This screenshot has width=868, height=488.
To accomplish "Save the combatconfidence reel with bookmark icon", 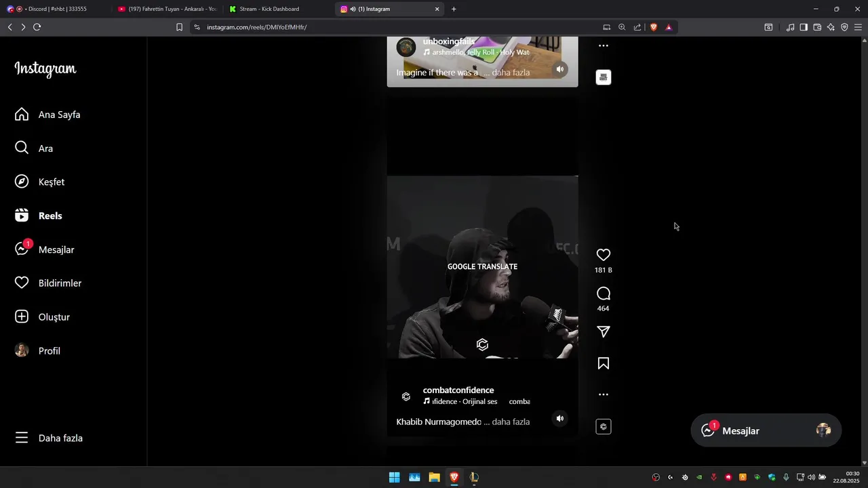I will click(x=603, y=363).
